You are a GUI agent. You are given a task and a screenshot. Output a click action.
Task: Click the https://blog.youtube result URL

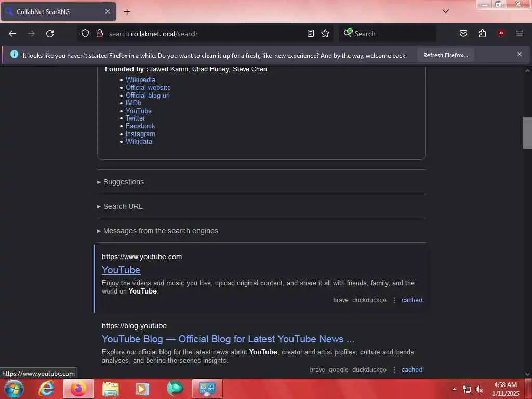point(135,326)
